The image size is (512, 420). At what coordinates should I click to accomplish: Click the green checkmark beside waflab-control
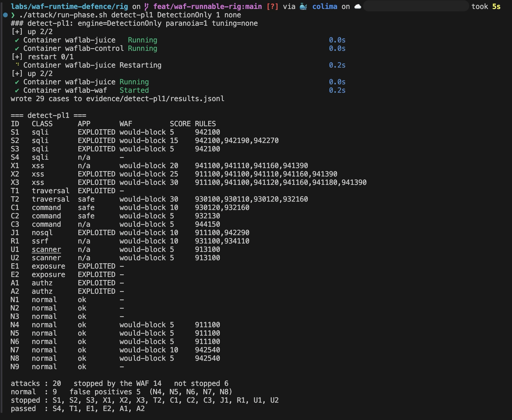click(17, 48)
